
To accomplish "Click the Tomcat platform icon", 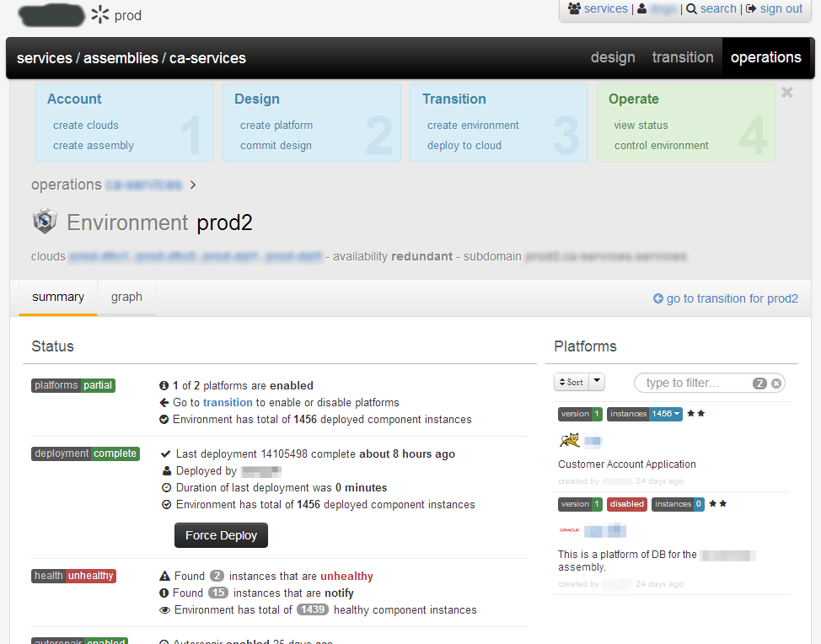I will (569, 440).
